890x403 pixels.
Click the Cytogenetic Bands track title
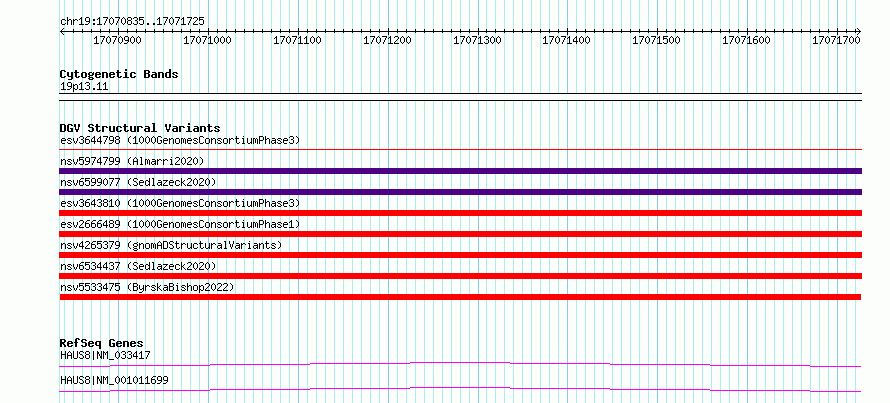point(119,74)
